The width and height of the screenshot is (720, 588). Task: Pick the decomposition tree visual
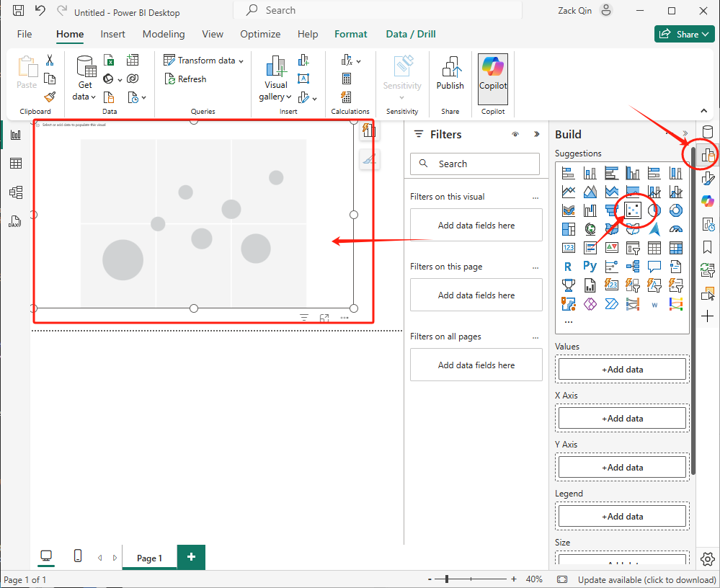(x=633, y=266)
